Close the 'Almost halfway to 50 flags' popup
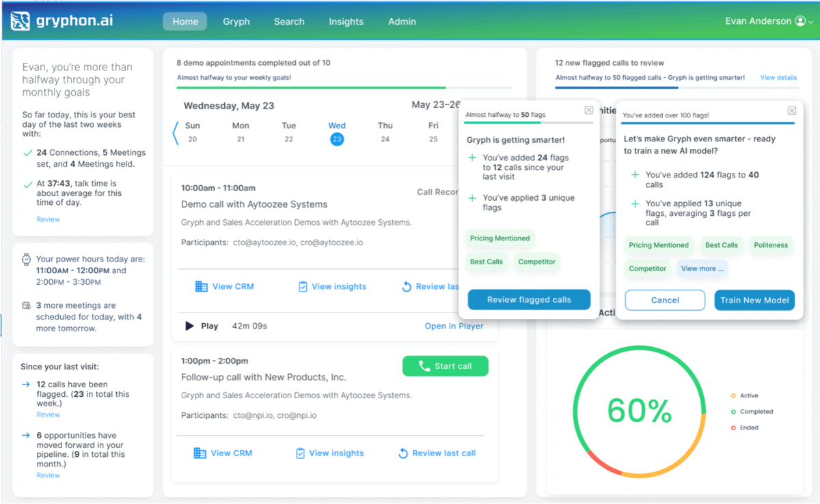820x504 pixels. point(588,111)
